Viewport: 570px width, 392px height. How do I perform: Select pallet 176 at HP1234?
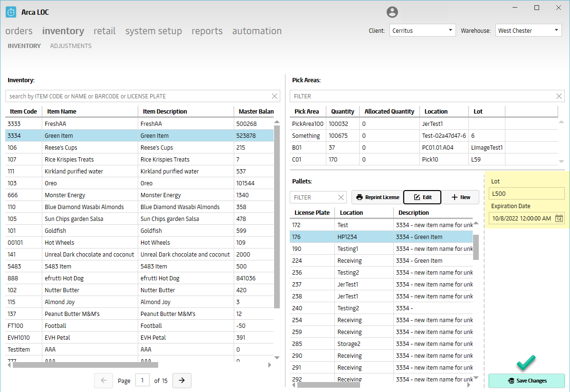pos(381,237)
